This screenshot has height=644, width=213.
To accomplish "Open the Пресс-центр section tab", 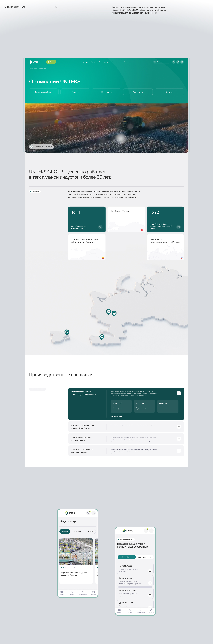I will pyautogui.click(x=106, y=92).
